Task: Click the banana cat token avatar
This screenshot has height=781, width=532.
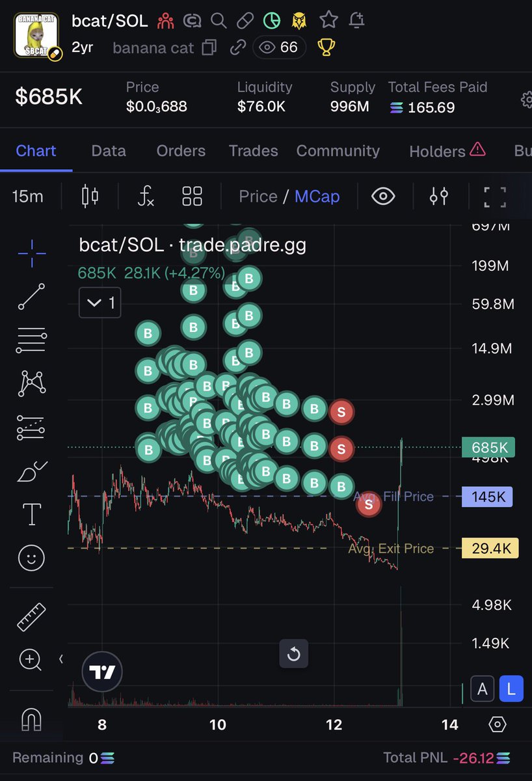Action: click(x=38, y=36)
